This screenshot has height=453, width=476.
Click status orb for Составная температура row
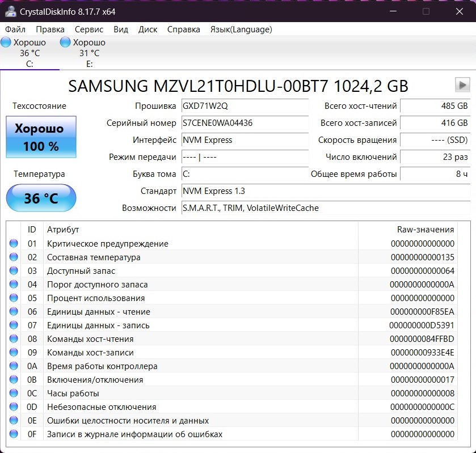[14, 257]
